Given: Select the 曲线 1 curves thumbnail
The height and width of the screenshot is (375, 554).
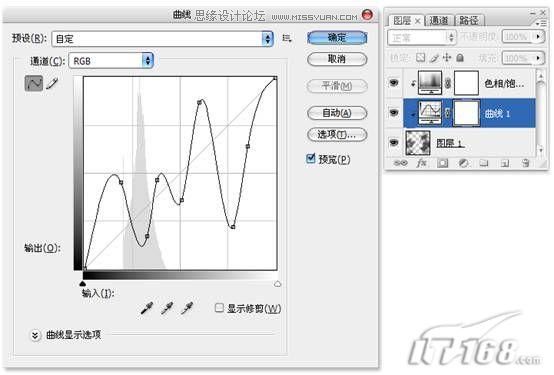Looking at the screenshot, I should [430, 113].
